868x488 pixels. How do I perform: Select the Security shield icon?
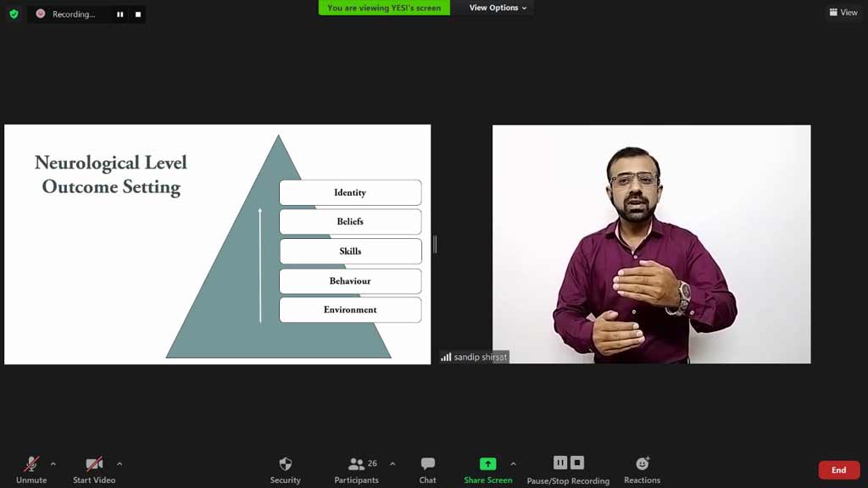tap(285, 463)
